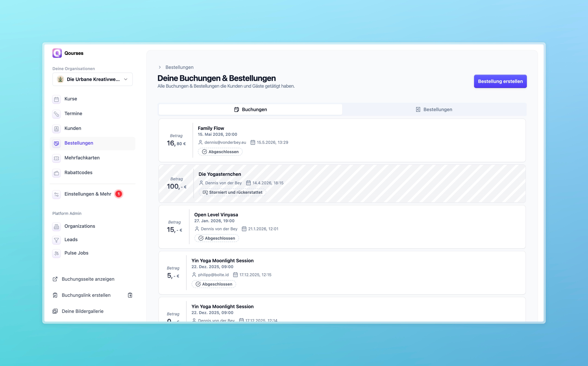The height and width of the screenshot is (366, 588).
Task: Expand the organisation selector dropdown
Action: pos(92,79)
